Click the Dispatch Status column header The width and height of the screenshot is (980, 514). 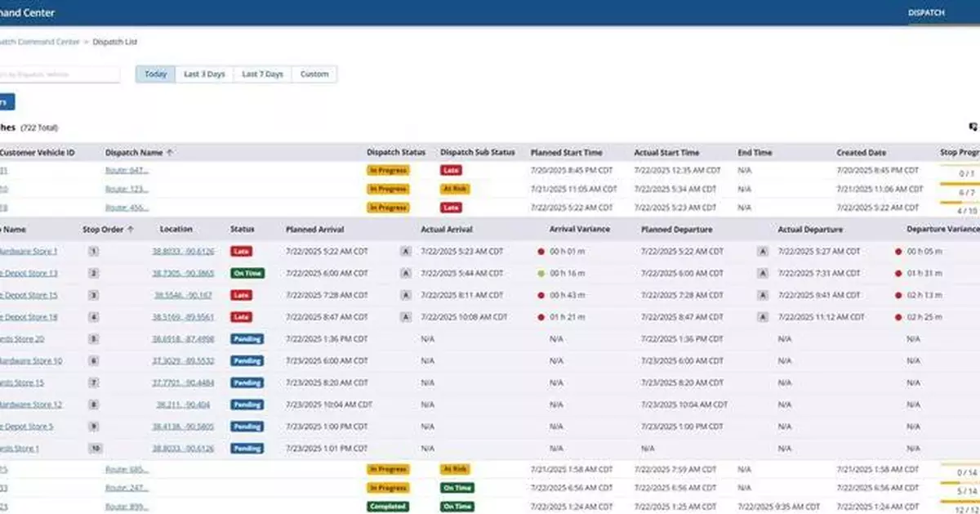(396, 152)
